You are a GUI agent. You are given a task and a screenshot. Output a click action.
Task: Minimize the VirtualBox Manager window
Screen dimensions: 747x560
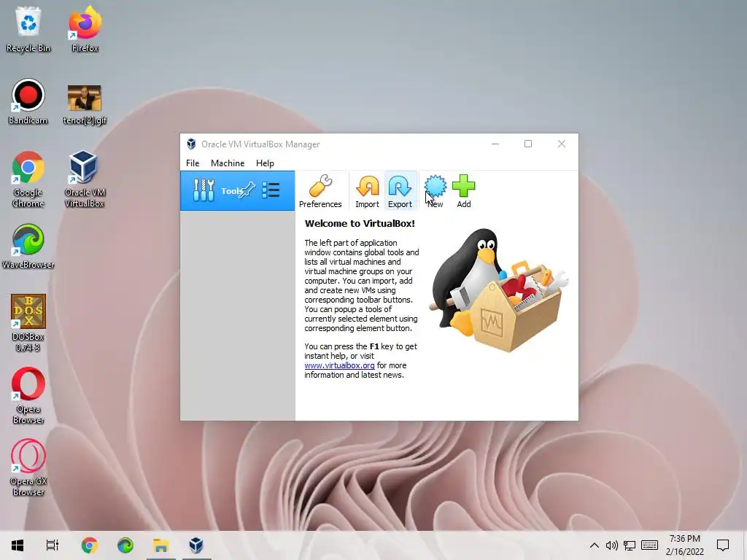click(x=495, y=144)
